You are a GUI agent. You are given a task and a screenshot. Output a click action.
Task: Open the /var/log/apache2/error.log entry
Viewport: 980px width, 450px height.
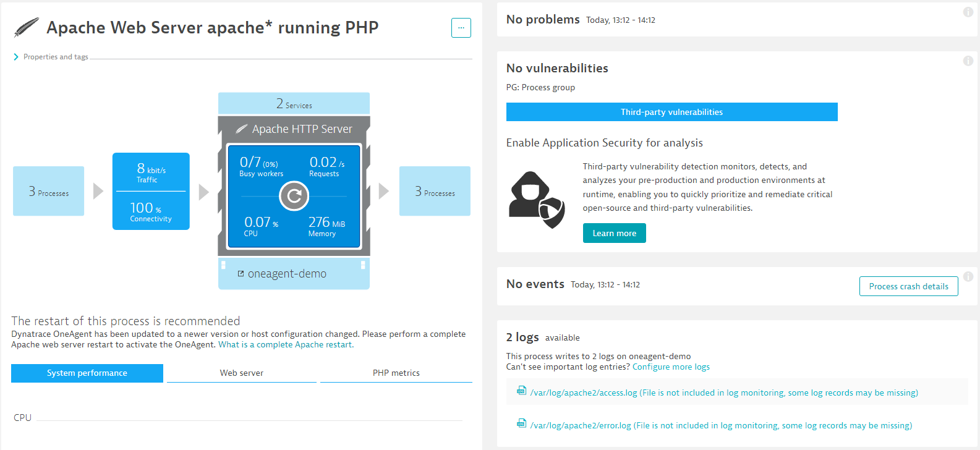pos(721,426)
